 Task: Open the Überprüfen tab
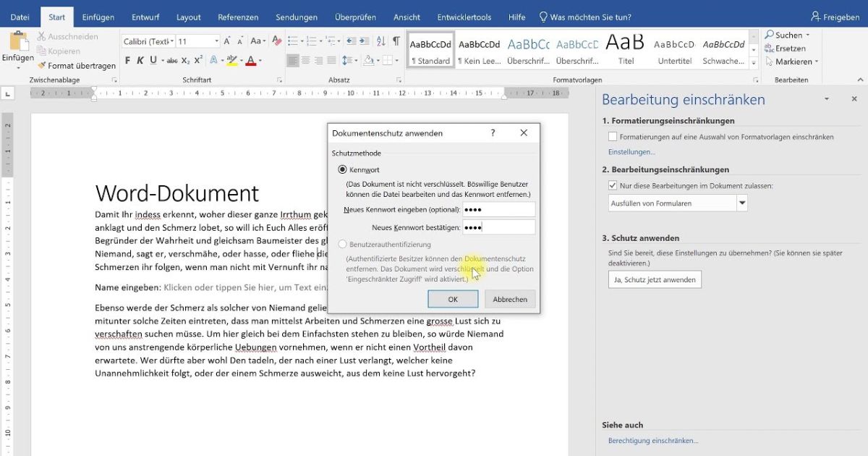[355, 17]
